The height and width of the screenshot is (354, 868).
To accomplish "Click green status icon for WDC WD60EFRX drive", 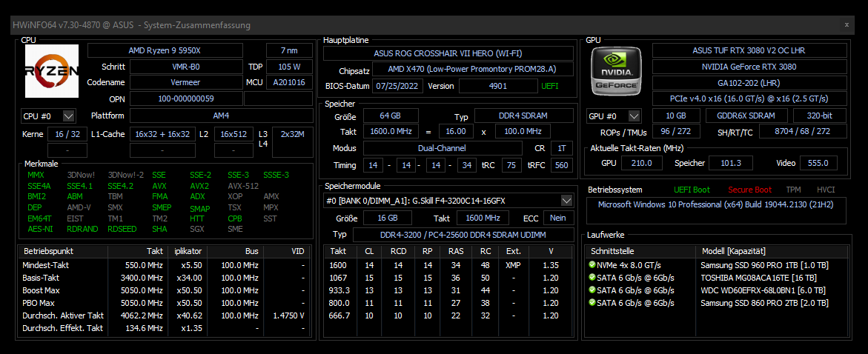I will tap(592, 290).
